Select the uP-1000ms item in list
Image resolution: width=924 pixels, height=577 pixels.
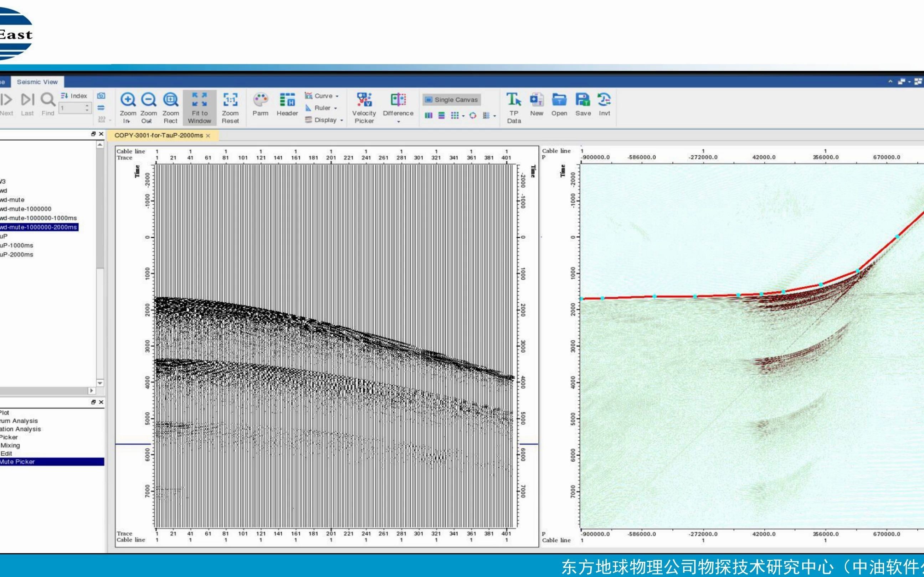pyautogui.click(x=17, y=245)
